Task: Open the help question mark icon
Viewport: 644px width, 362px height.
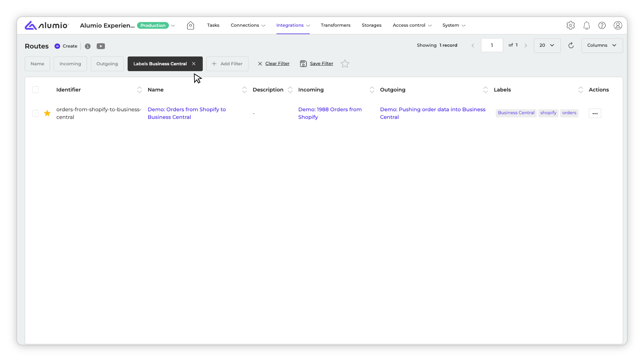Action: [x=602, y=25]
